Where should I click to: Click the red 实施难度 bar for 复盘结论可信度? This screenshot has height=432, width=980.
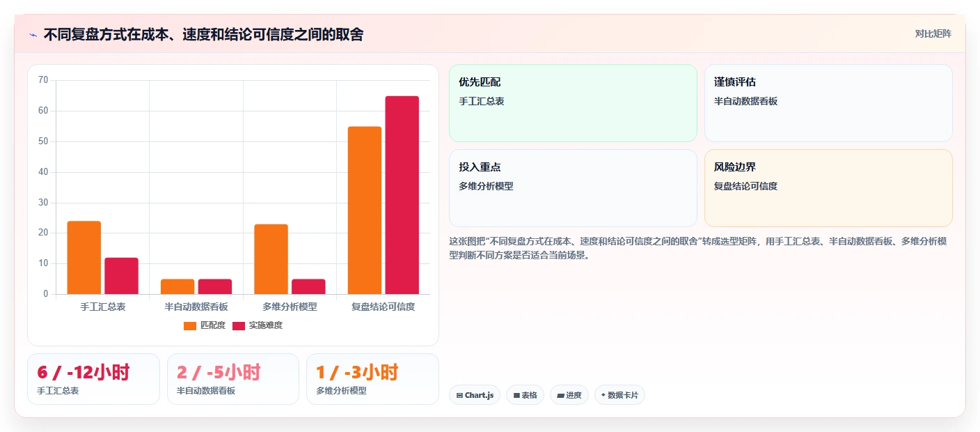[402, 195]
